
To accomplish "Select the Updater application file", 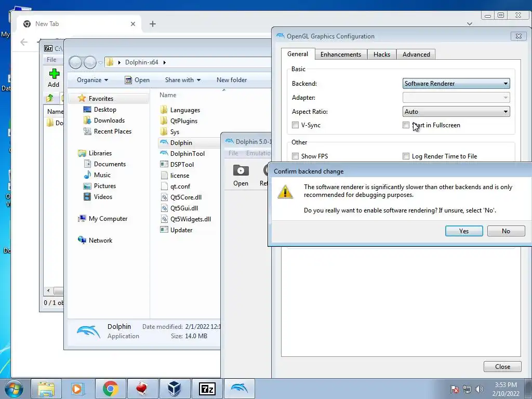I will [181, 230].
